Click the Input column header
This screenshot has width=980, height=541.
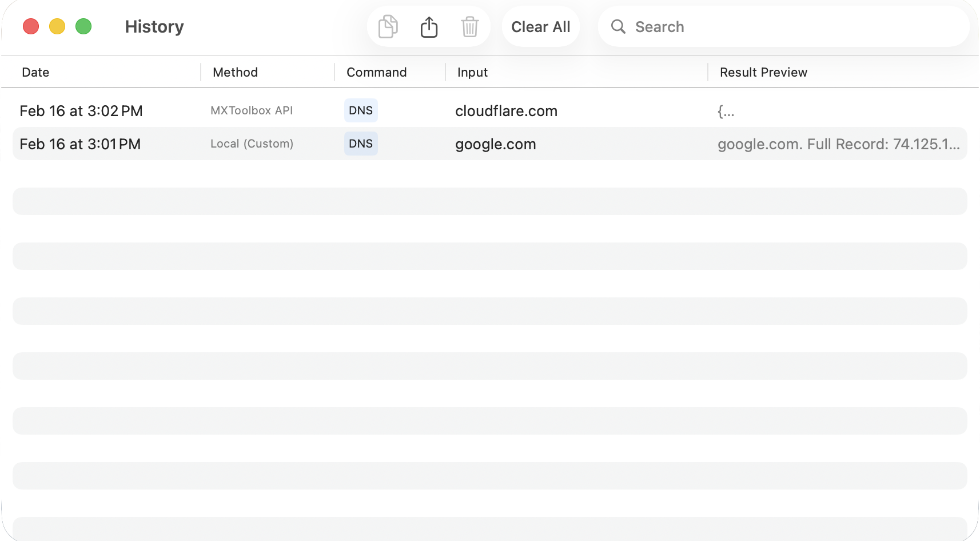tap(472, 73)
